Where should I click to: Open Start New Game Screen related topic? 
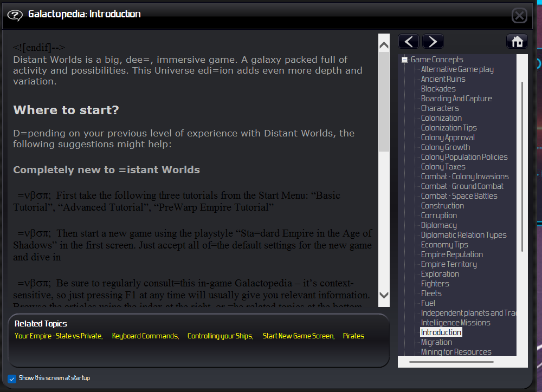pos(299,336)
